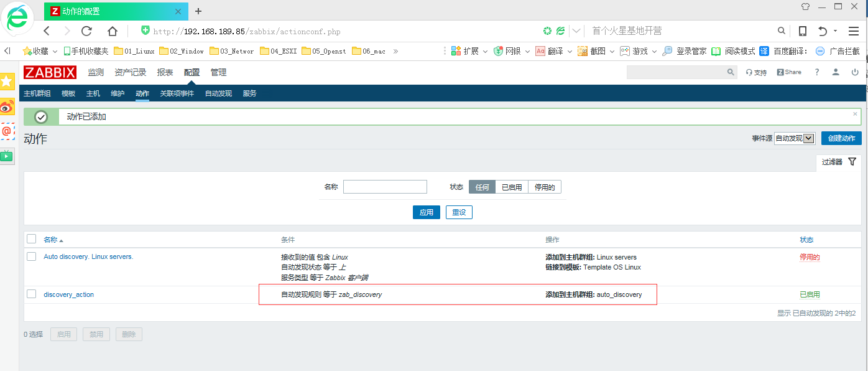Expand the 01_Liunx bookmark folder
The image size is (868, 371).
[134, 51]
